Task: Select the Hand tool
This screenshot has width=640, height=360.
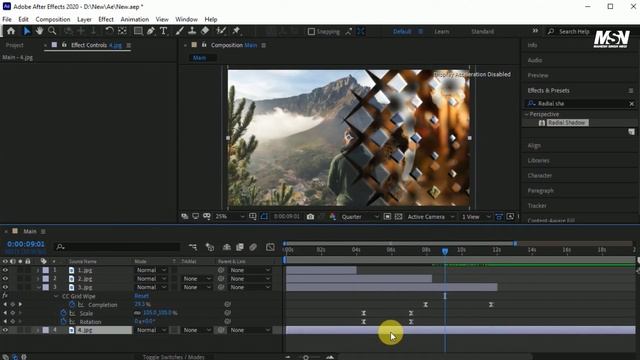Action: pos(39,31)
